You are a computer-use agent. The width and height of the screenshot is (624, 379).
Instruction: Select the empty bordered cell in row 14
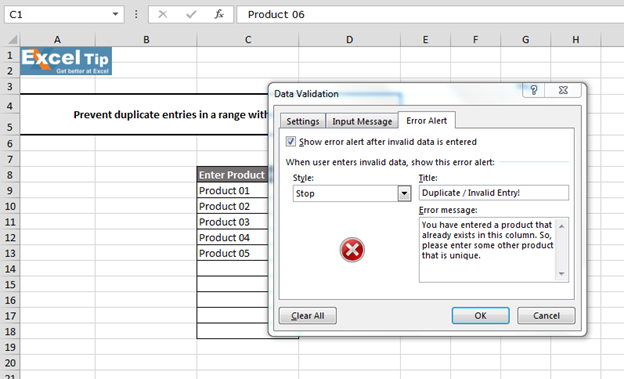232,269
